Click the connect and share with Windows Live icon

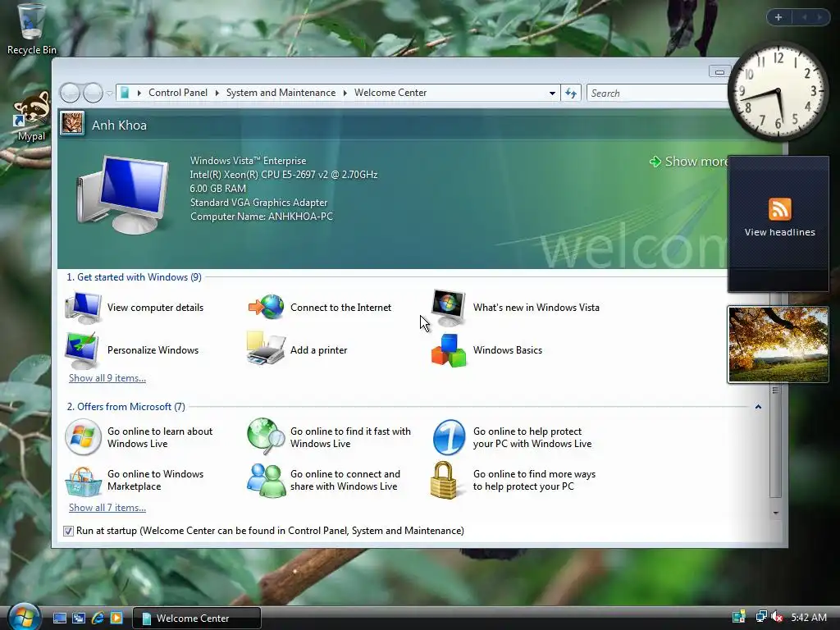tap(267, 481)
